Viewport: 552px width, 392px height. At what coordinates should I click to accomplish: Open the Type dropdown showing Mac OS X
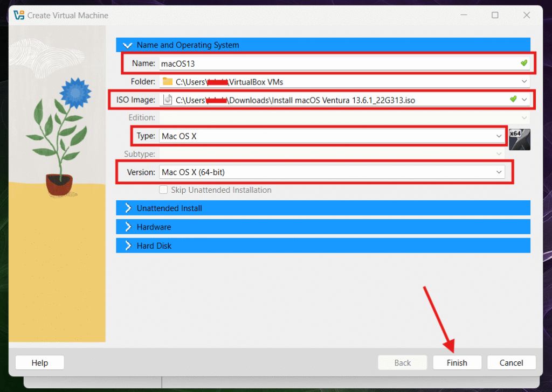click(x=499, y=136)
